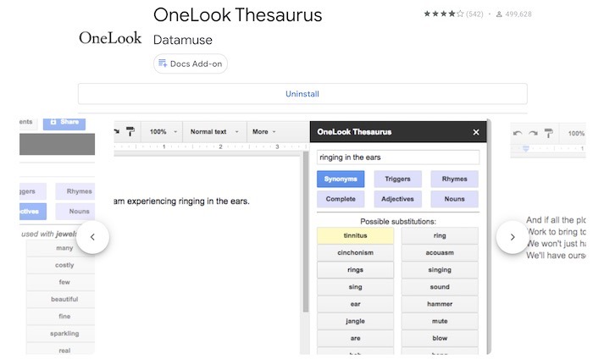Image resolution: width=593 pixels, height=364 pixels.
Task: Click the (542) reviews count
Action: click(474, 14)
